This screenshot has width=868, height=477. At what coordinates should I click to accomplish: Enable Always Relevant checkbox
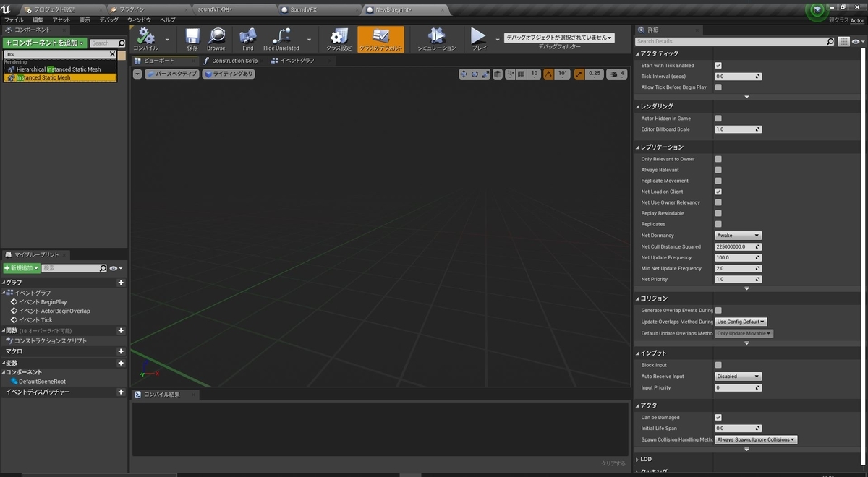coord(718,170)
